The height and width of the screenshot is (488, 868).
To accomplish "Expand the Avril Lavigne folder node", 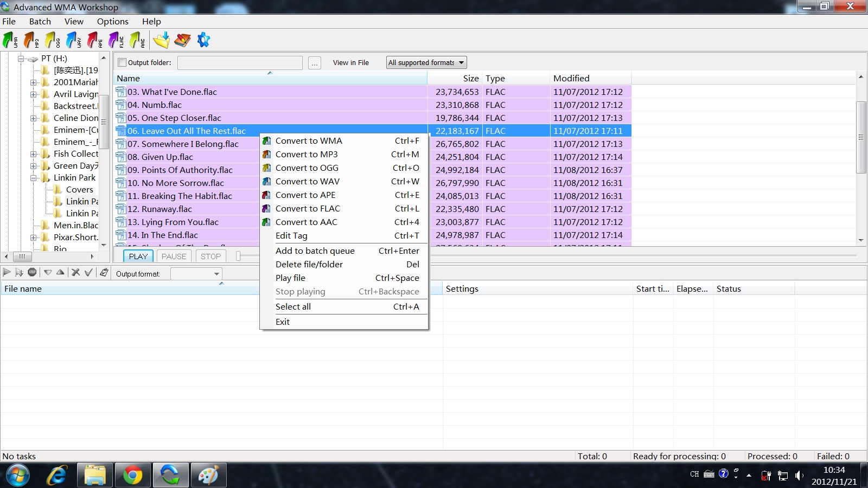I will click(x=33, y=94).
